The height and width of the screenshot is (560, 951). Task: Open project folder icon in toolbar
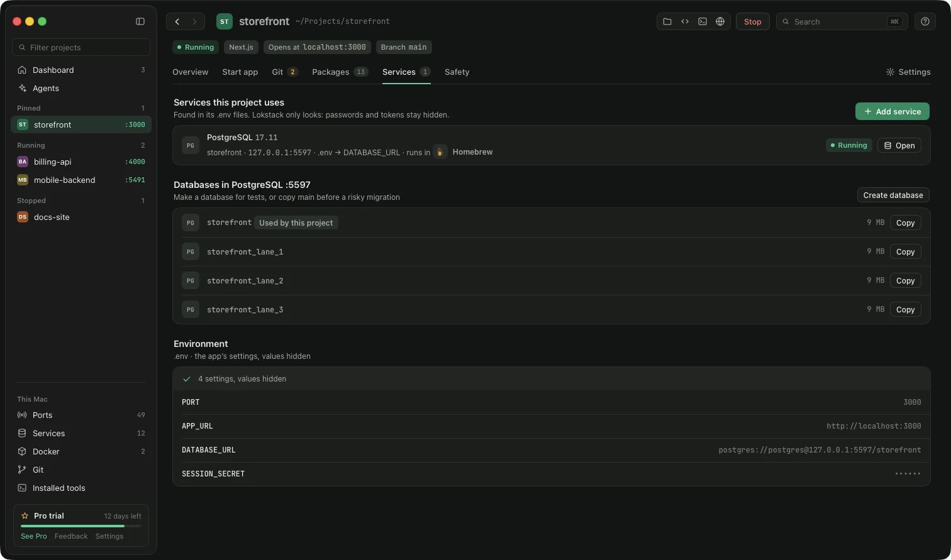(667, 21)
